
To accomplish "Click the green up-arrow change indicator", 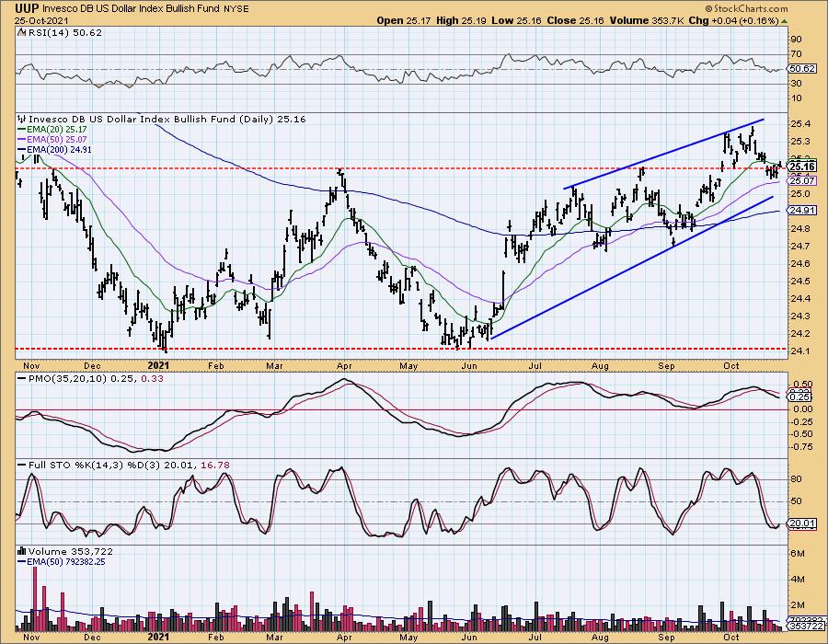I will click(x=785, y=21).
